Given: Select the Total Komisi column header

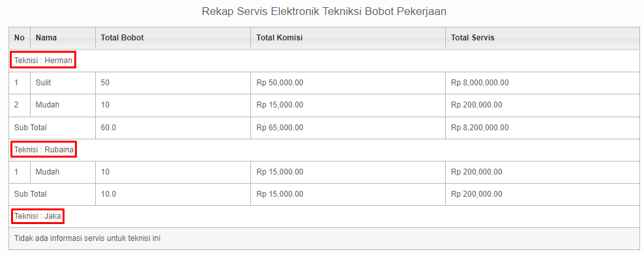Looking at the screenshot, I should click(348, 38).
